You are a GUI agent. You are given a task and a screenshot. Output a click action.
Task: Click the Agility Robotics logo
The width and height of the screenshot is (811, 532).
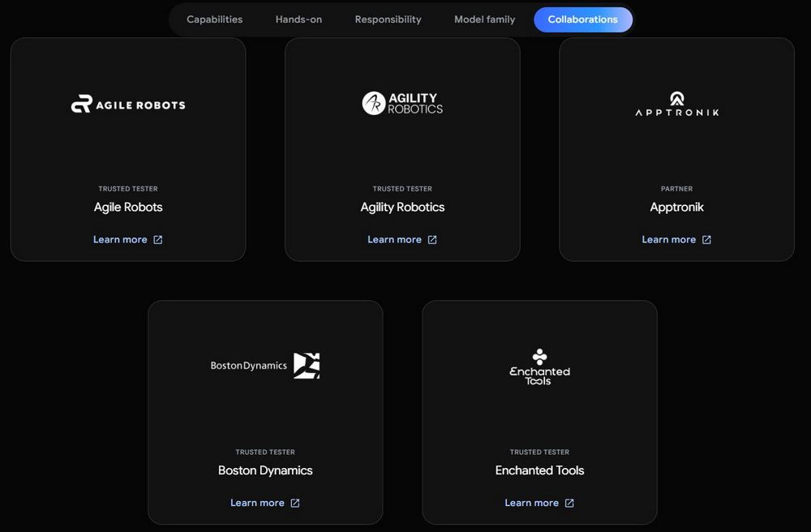pos(402,103)
